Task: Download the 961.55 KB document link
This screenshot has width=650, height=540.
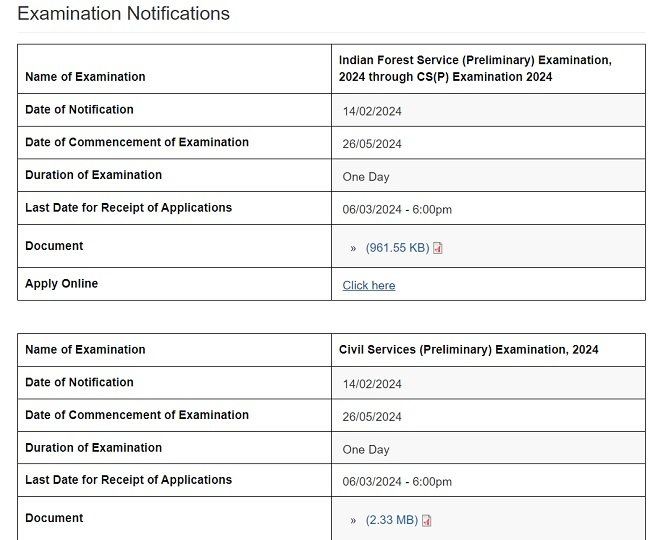Action: (x=397, y=248)
